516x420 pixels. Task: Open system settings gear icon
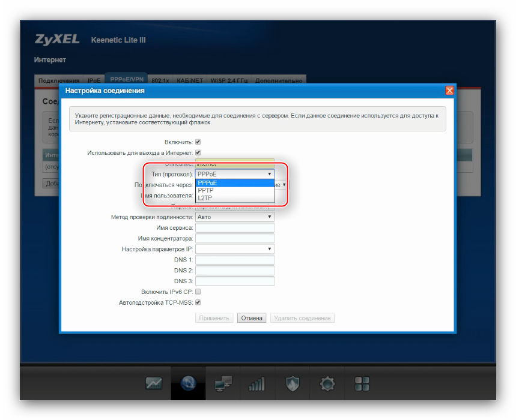pyautogui.click(x=327, y=384)
